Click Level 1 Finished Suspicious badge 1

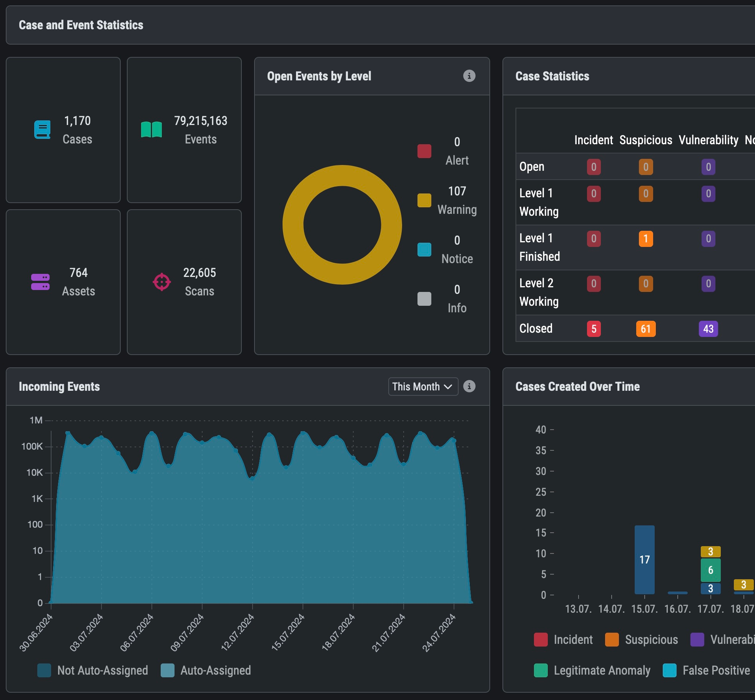[x=645, y=239]
